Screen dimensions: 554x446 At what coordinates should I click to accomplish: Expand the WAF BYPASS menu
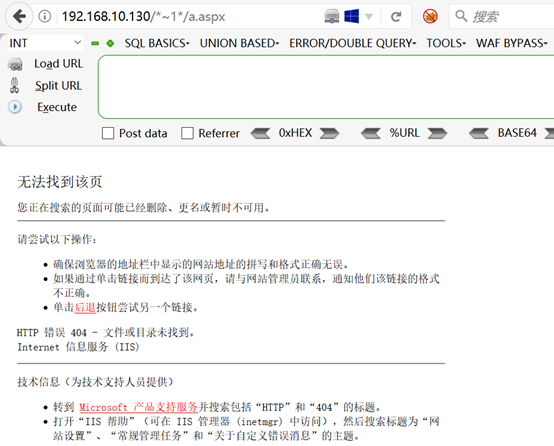(x=511, y=43)
